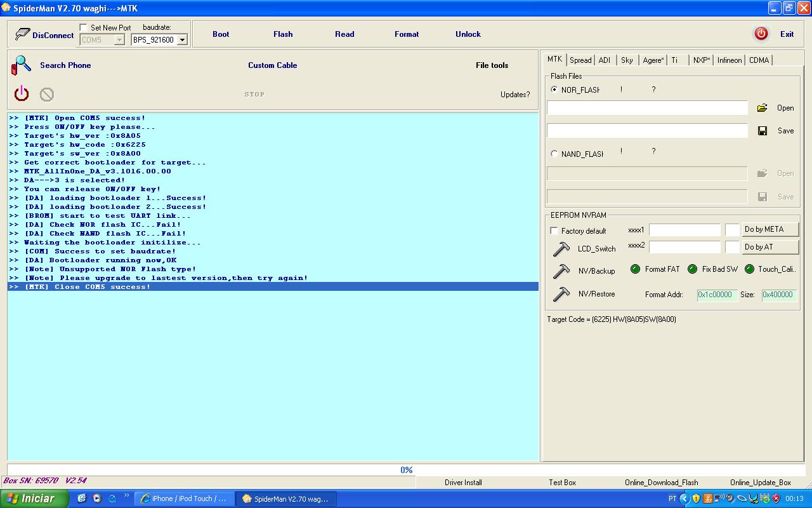Click the green Format FAT indicator
Viewport: 812px width, 508px height.
[635, 269]
